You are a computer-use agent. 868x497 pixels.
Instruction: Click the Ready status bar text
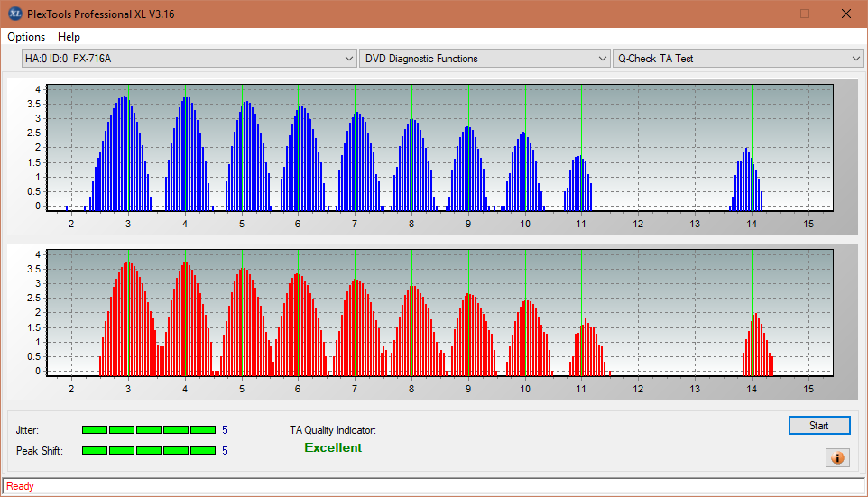click(20, 486)
